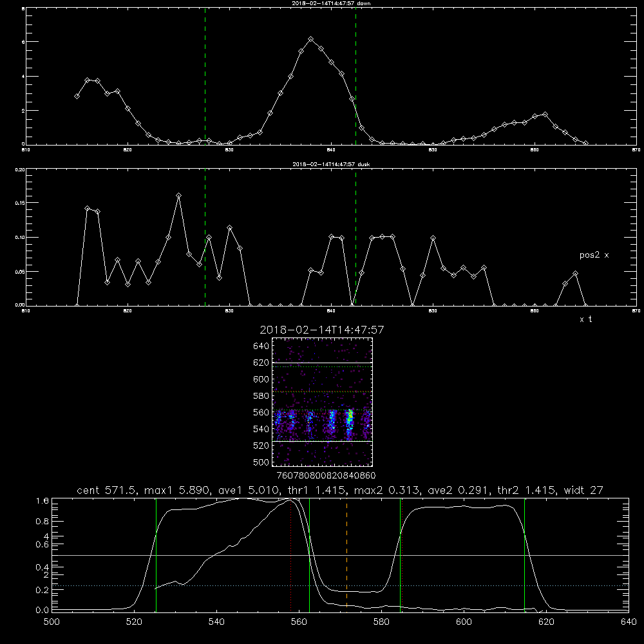Screen dimensions: 644x644
Task: Click the red dotted line near 558 in bottom plot
Action: point(291,554)
